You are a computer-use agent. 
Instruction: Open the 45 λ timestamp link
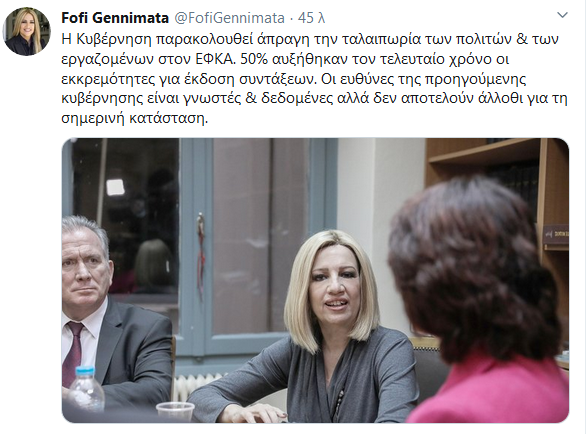point(311,18)
